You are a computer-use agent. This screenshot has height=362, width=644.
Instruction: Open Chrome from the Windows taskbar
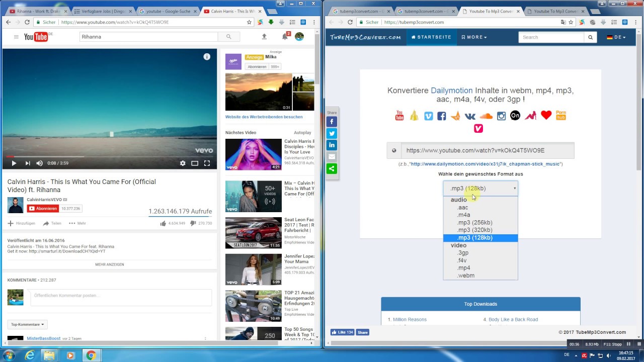(x=91, y=355)
